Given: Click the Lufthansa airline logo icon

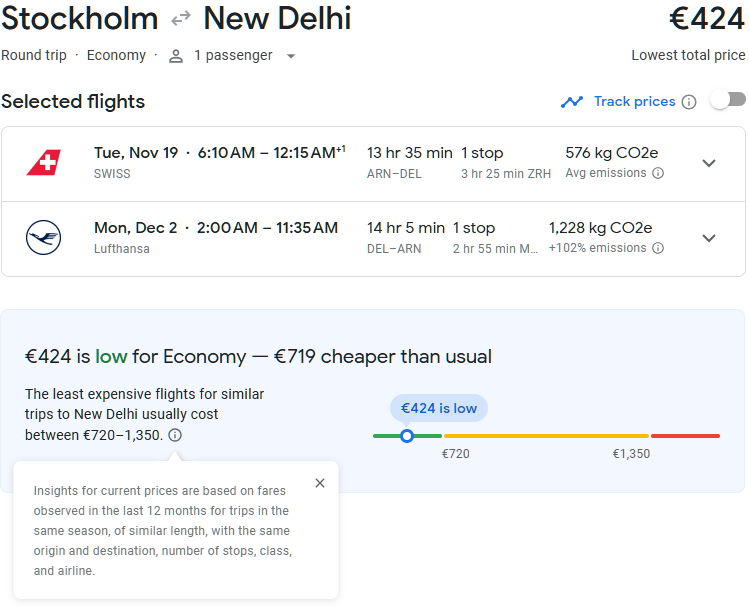Looking at the screenshot, I should tap(43, 238).
